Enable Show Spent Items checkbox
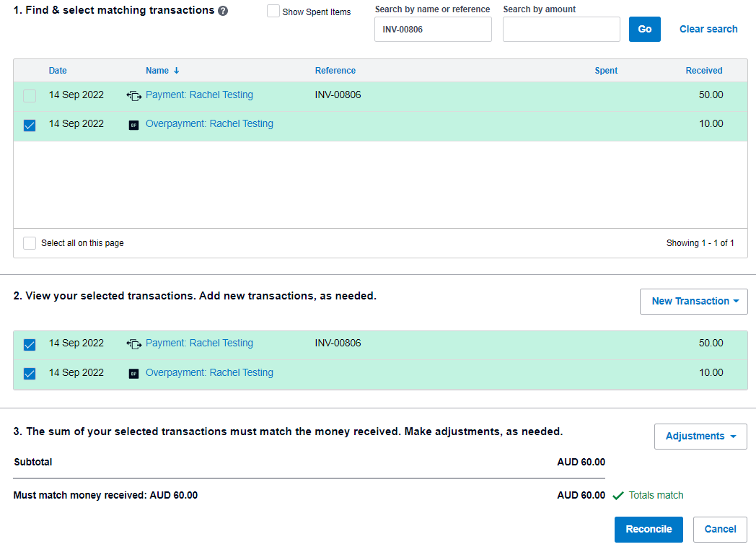Viewport: 756px width, 552px height. pos(273,12)
